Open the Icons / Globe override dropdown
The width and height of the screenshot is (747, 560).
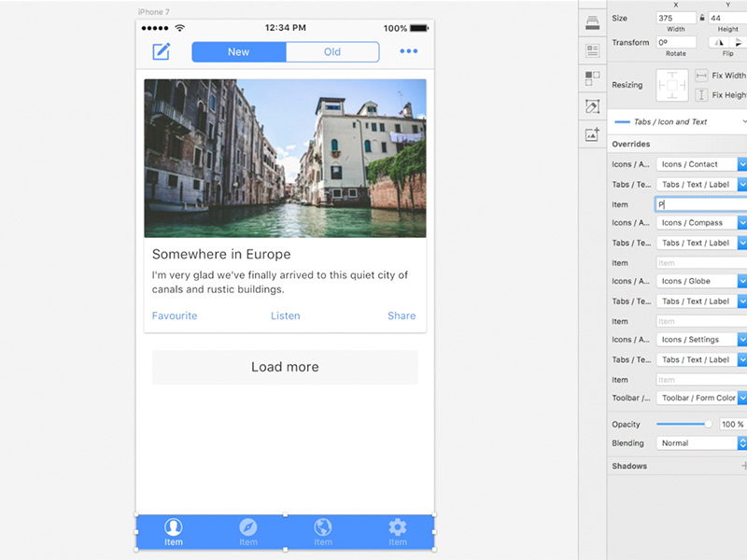[x=701, y=281]
